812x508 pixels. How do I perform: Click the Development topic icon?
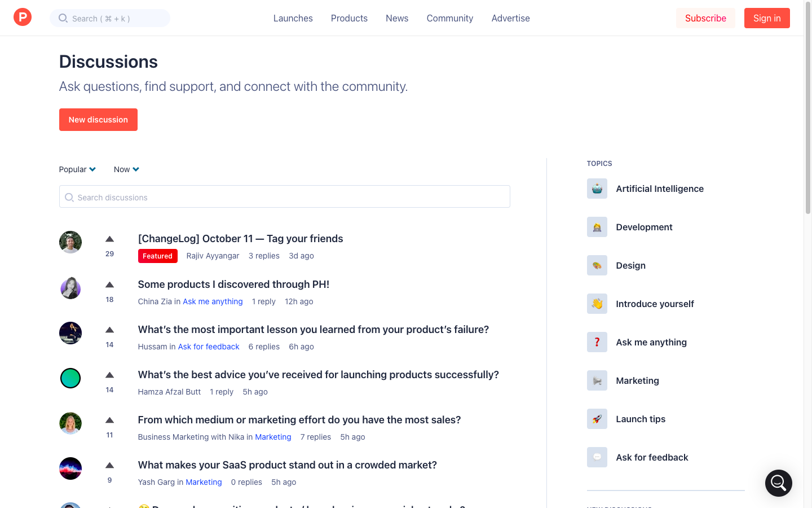point(597,227)
